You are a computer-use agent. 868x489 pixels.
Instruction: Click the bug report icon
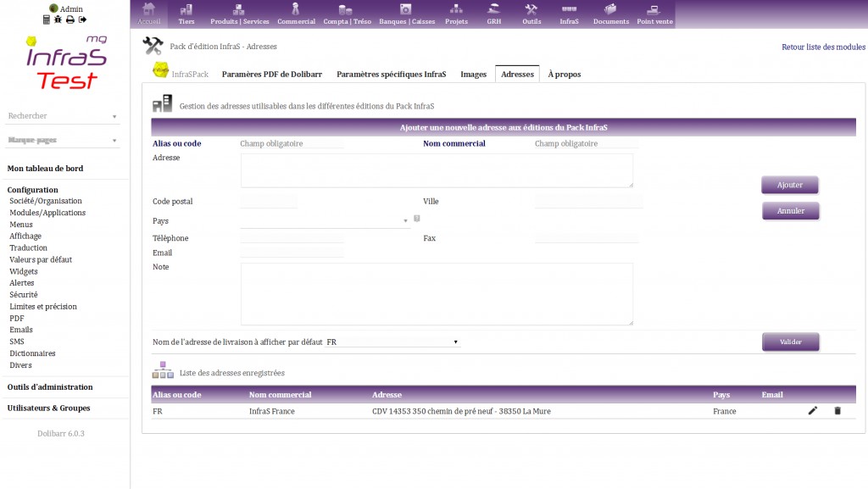(x=58, y=19)
